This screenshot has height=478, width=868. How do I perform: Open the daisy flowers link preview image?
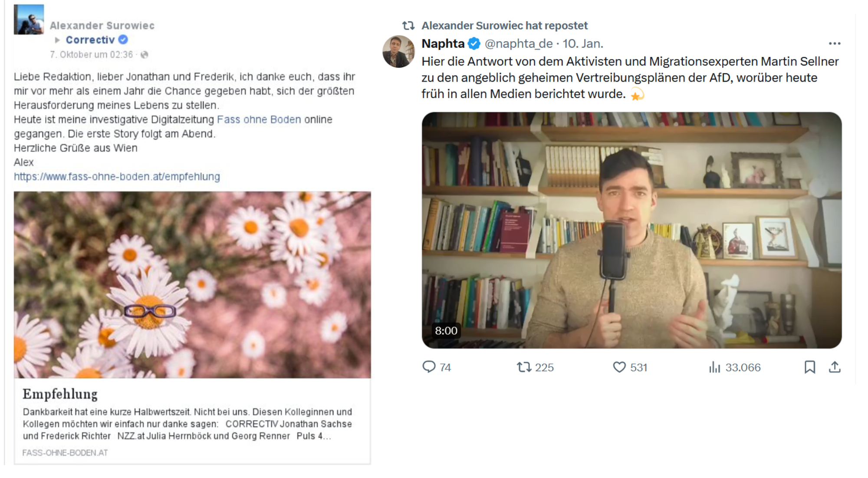pos(192,284)
